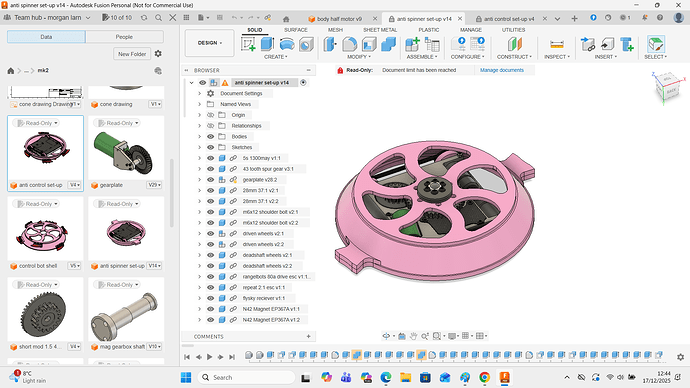690x388 pixels.
Task: Toggle visibility of anti spinner set-up root
Action: (x=202, y=83)
